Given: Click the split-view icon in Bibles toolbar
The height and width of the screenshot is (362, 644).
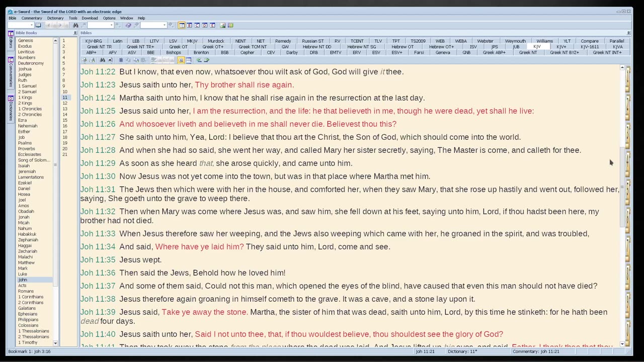Looking at the screenshot, I should pos(189,60).
